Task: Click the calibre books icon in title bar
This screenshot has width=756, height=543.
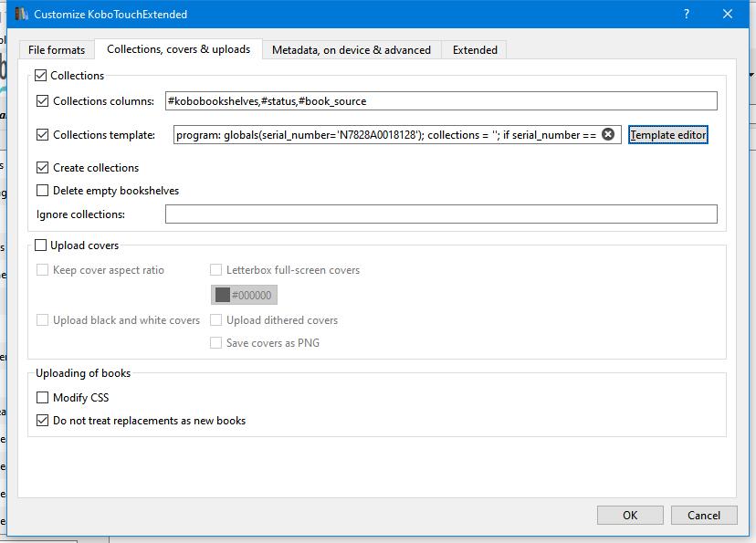Action: pos(21,14)
